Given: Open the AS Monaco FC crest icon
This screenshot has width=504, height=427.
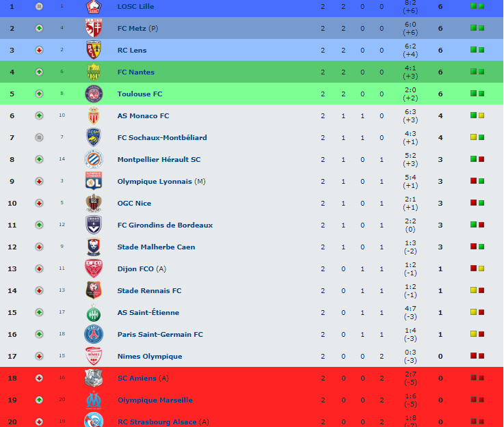Looking at the screenshot, I should coord(94,115).
